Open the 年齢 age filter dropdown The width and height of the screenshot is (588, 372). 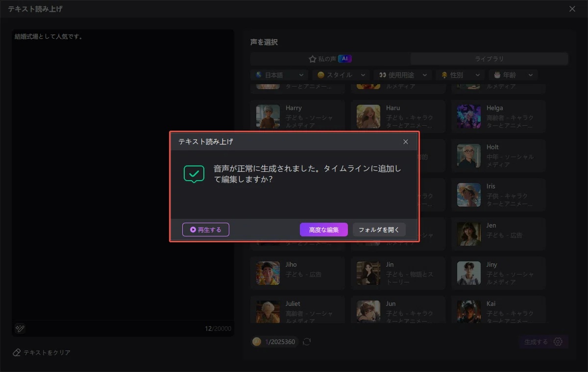tap(513, 75)
